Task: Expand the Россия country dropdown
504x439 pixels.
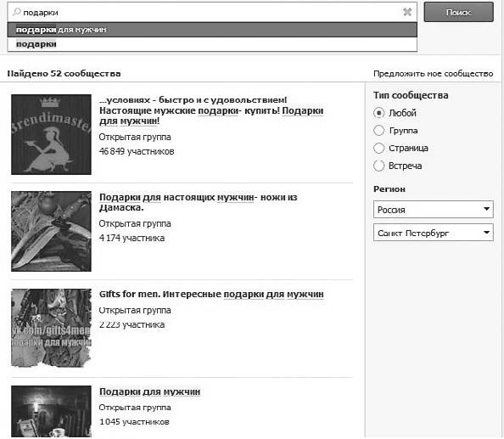Action: coord(433,210)
